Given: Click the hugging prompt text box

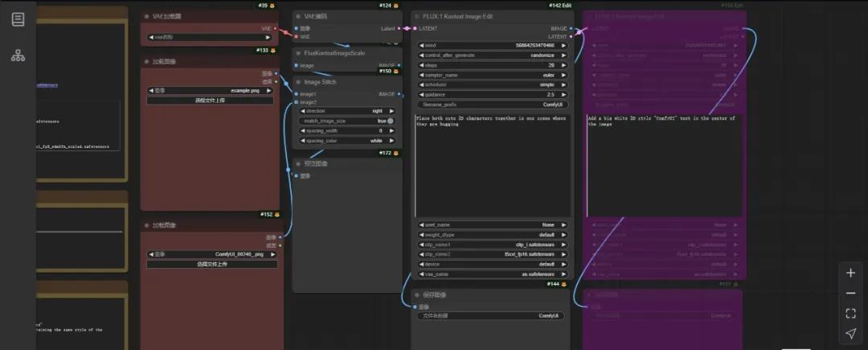Looking at the screenshot, I should pos(493,165).
